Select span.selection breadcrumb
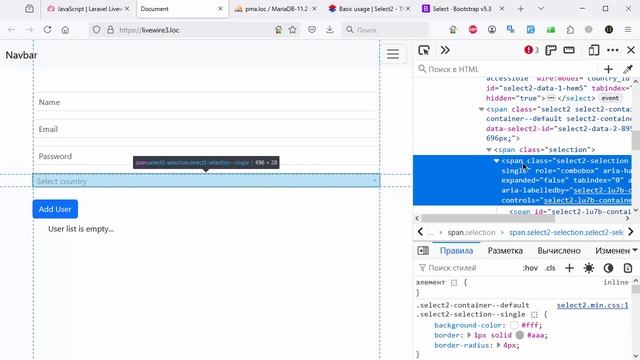The width and height of the screenshot is (640, 360). (471, 232)
